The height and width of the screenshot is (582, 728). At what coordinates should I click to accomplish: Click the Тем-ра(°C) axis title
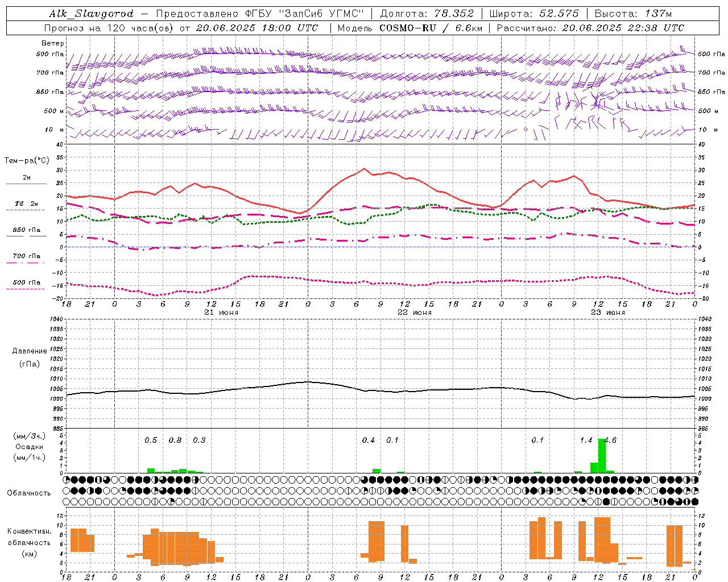(27, 161)
